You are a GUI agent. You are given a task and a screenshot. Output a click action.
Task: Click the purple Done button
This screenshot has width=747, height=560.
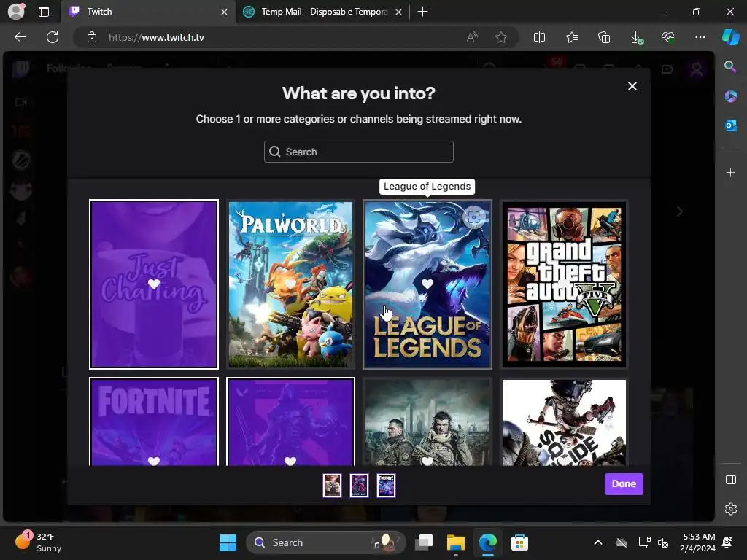coord(624,484)
